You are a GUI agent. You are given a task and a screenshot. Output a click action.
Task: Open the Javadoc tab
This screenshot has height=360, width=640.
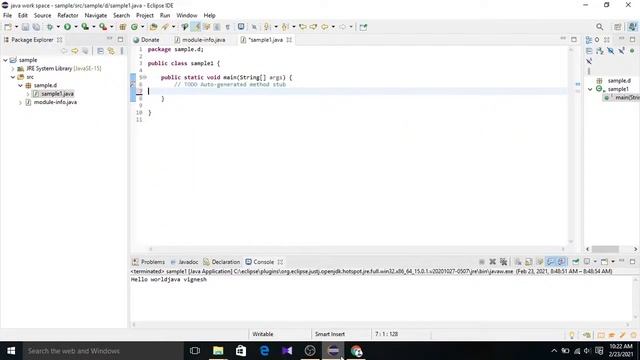pos(184,262)
